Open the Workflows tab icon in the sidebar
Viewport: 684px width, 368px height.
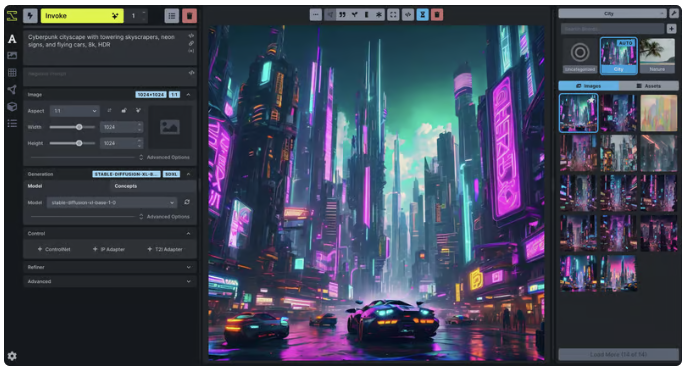12,90
